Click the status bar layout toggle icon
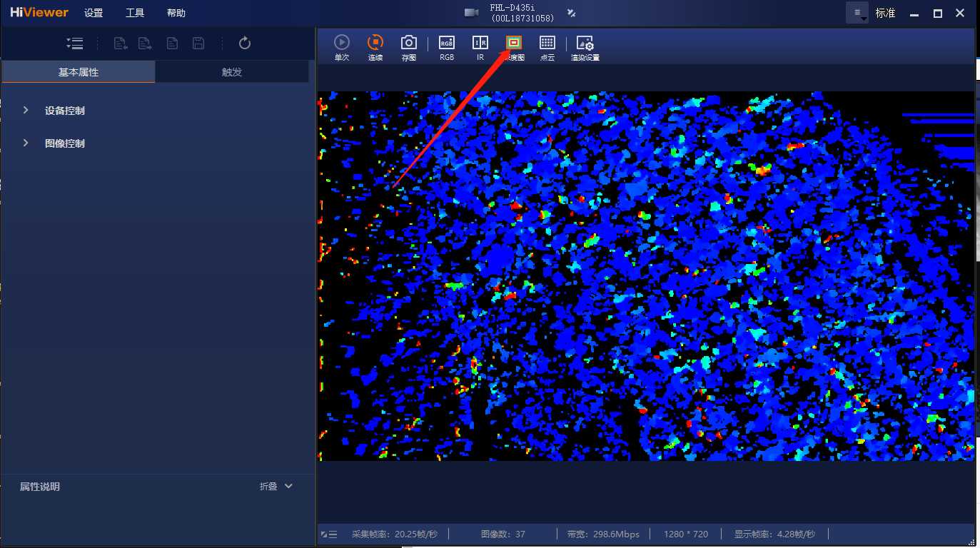This screenshot has height=548, width=980. point(329,534)
